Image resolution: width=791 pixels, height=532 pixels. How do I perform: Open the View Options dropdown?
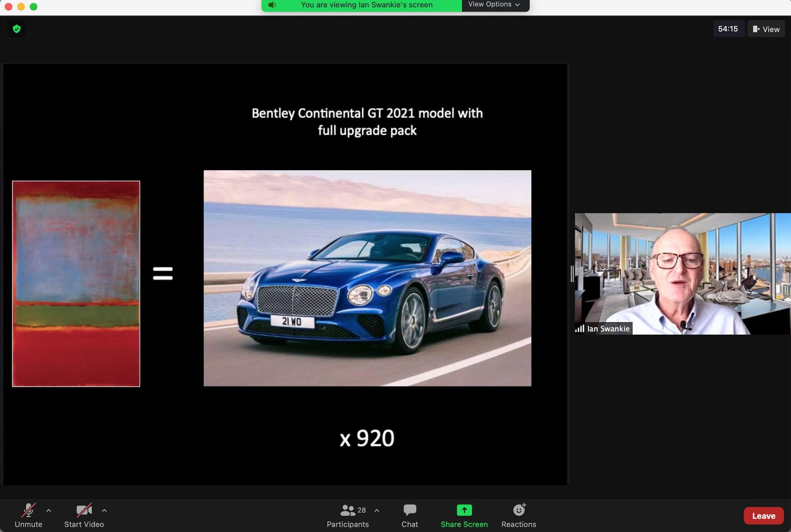[494, 5]
